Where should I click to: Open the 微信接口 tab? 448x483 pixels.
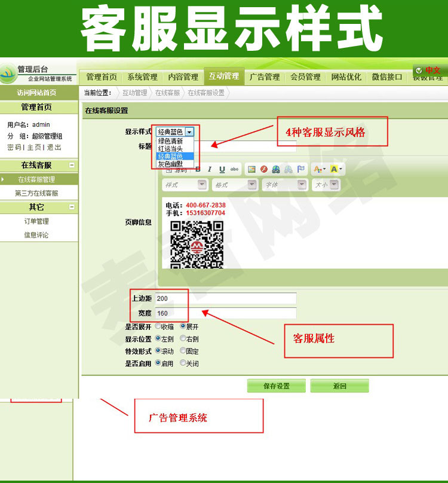pos(387,77)
